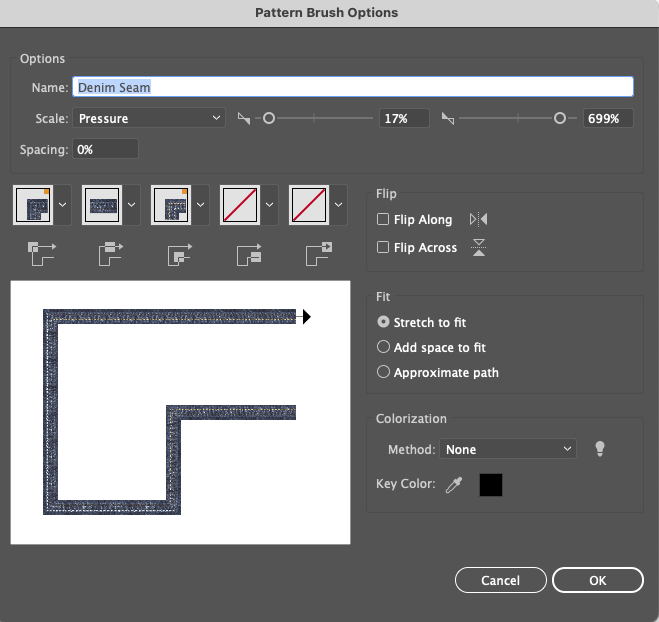Open the Scale Pressure dropdown
The image size is (659, 622).
149,118
